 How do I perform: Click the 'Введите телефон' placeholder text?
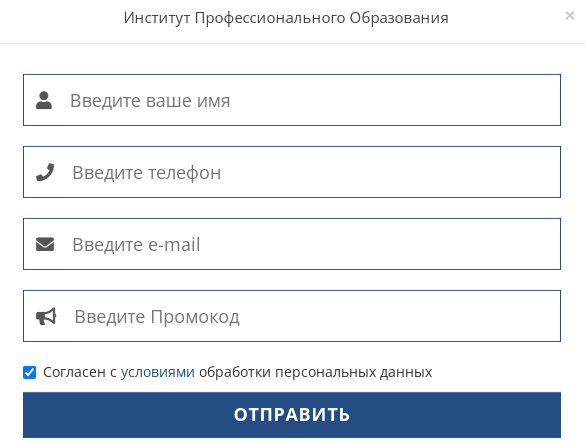pos(147,173)
